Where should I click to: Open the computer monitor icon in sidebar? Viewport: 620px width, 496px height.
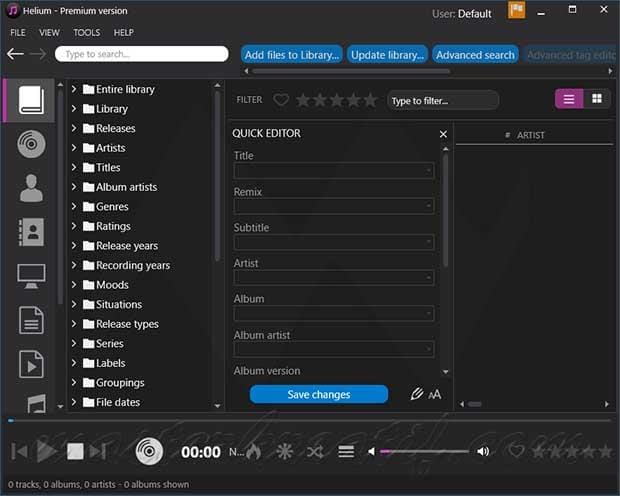click(31, 276)
